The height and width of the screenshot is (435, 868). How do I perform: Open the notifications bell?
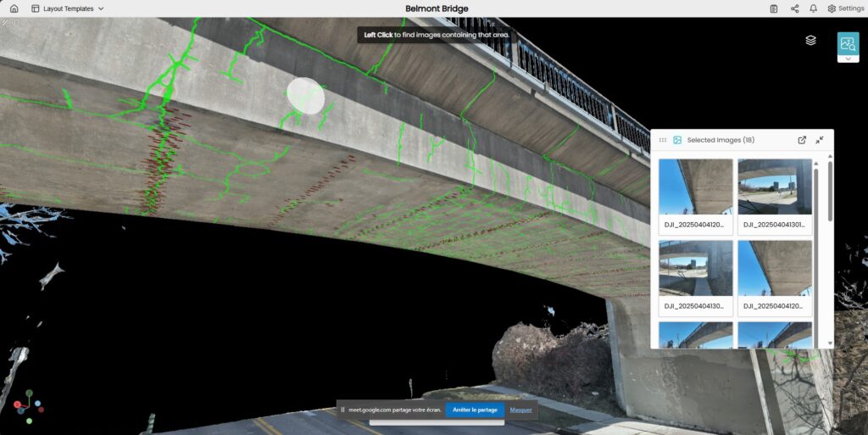[x=814, y=8]
